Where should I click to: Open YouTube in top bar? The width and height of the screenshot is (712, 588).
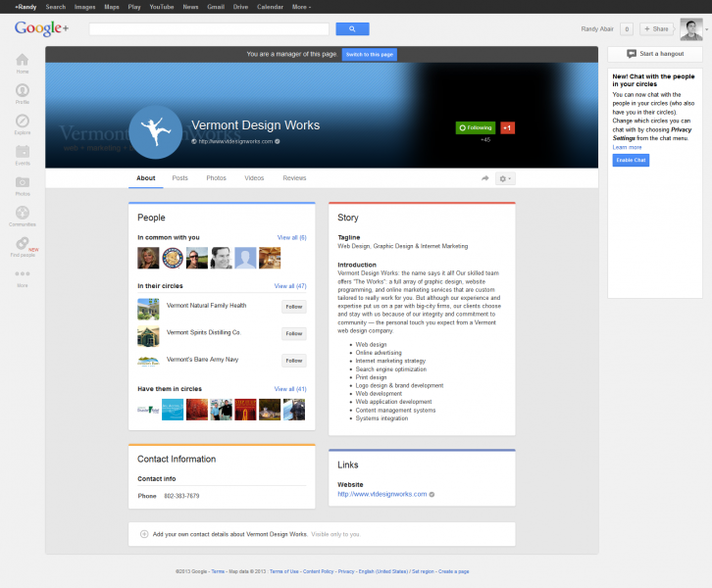click(162, 7)
